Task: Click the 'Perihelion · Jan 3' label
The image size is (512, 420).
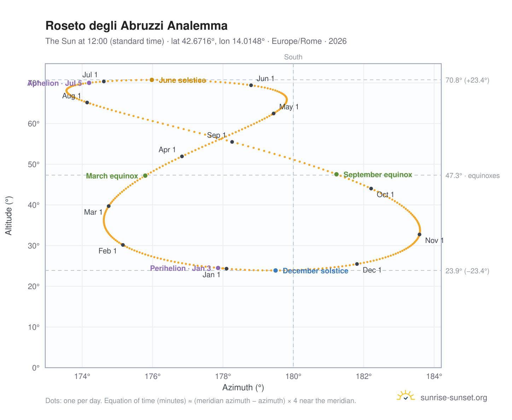Action: tap(180, 268)
